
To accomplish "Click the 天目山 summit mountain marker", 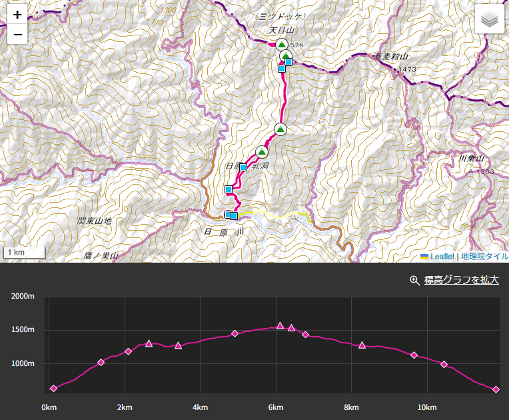I will 282,45.
